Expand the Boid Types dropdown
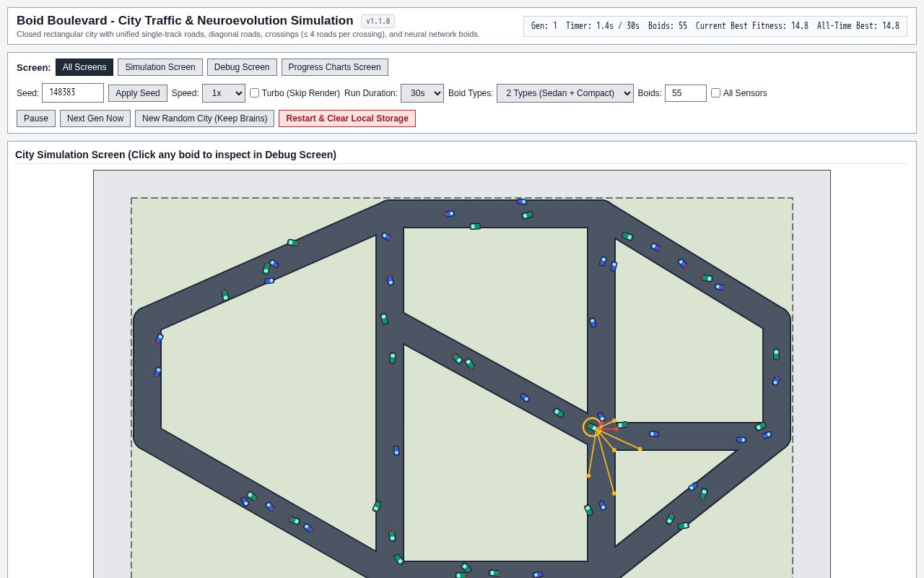Screen dimensions: 924x578 click(x=565, y=93)
